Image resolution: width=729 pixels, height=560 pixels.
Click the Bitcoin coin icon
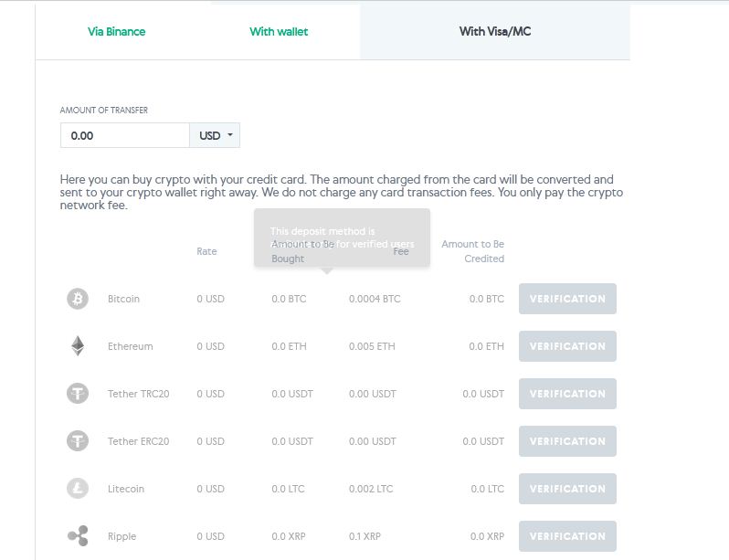coord(78,299)
